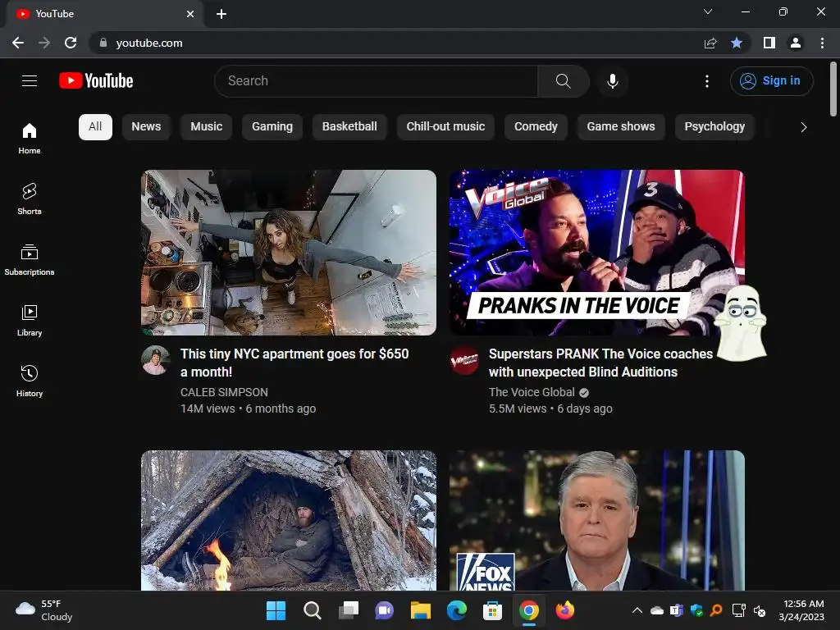Select the All category chip
This screenshot has width=840, height=630.
tap(95, 127)
